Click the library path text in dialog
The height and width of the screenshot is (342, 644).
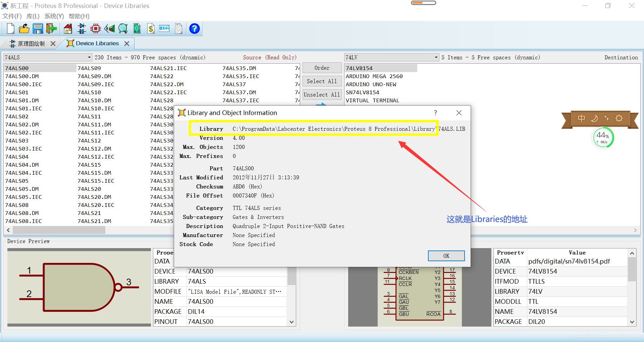[349, 129]
